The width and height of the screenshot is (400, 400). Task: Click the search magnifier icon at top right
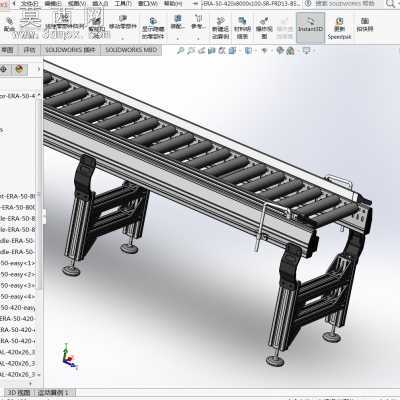(x=390, y=4)
